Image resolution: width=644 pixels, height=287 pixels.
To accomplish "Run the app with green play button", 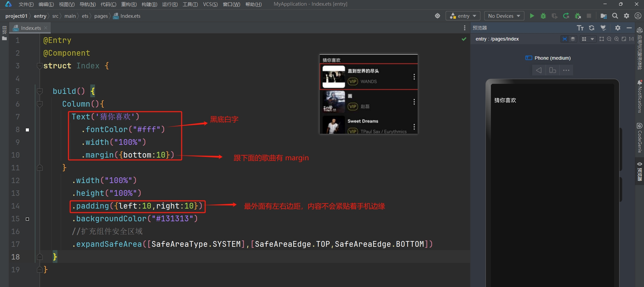I will click(x=532, y=16).
